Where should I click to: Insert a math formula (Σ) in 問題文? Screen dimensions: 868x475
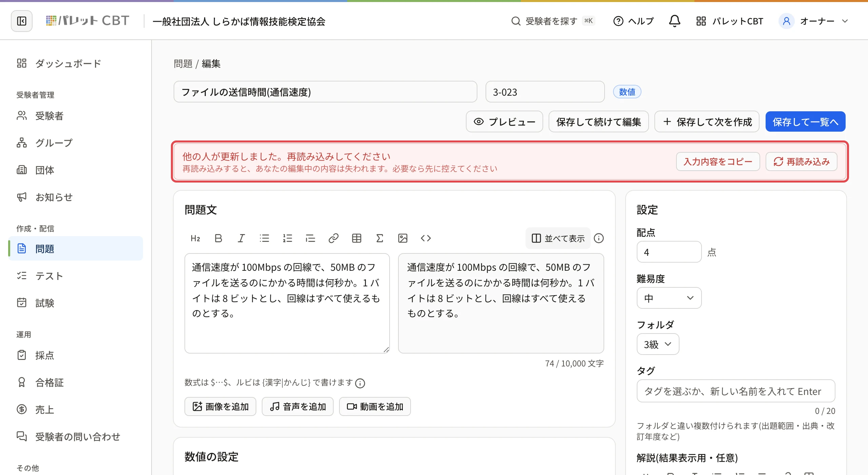click(379, 238)
